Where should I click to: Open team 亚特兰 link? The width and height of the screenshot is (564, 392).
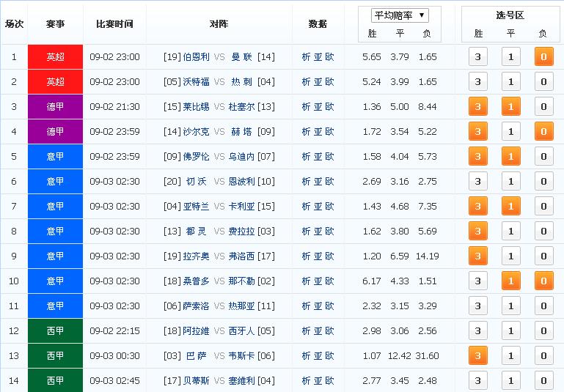coord(196,206)
